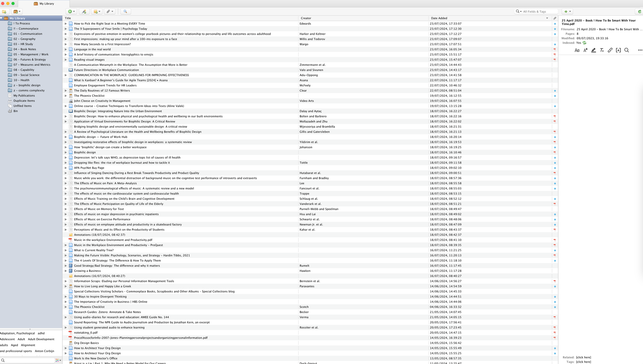643x364 pixels.
Task: Toggle the adhd tag in tag selector
Action: 41,333
